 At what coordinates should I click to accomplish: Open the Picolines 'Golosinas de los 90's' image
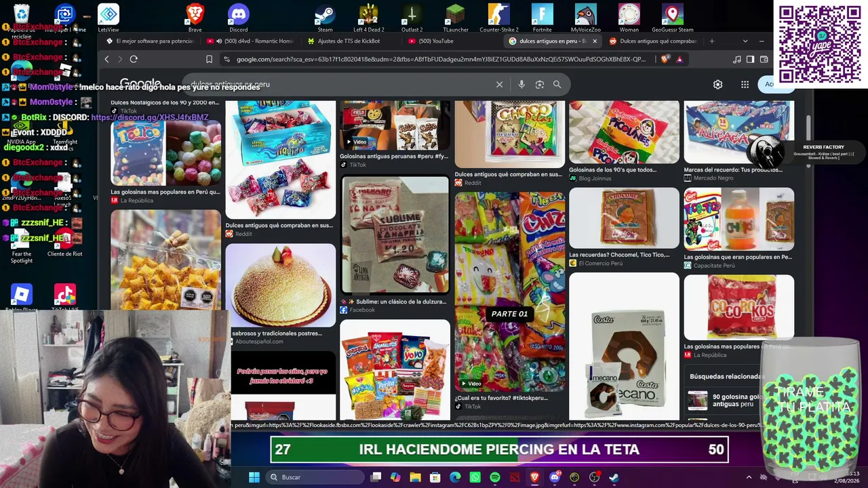[624, 132]
